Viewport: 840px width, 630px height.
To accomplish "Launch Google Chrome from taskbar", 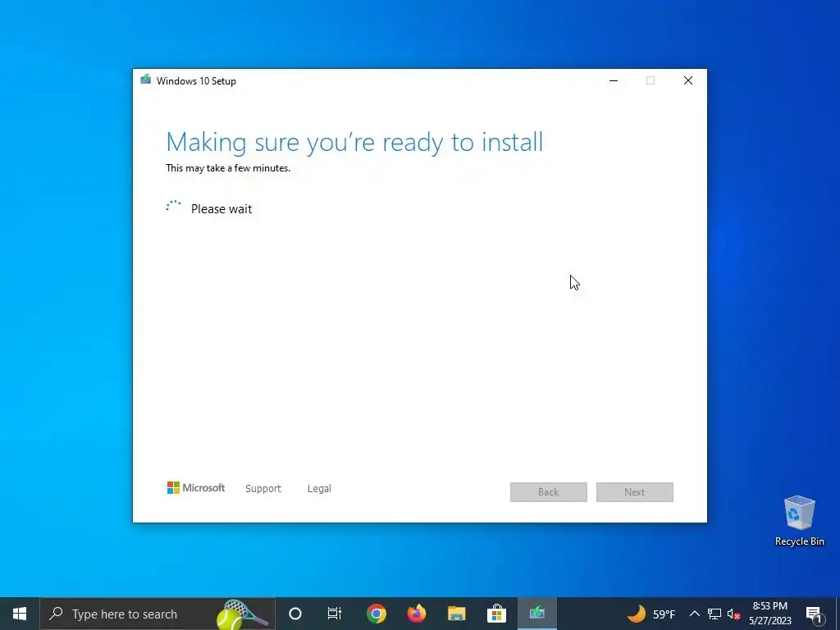I will 376,614.
